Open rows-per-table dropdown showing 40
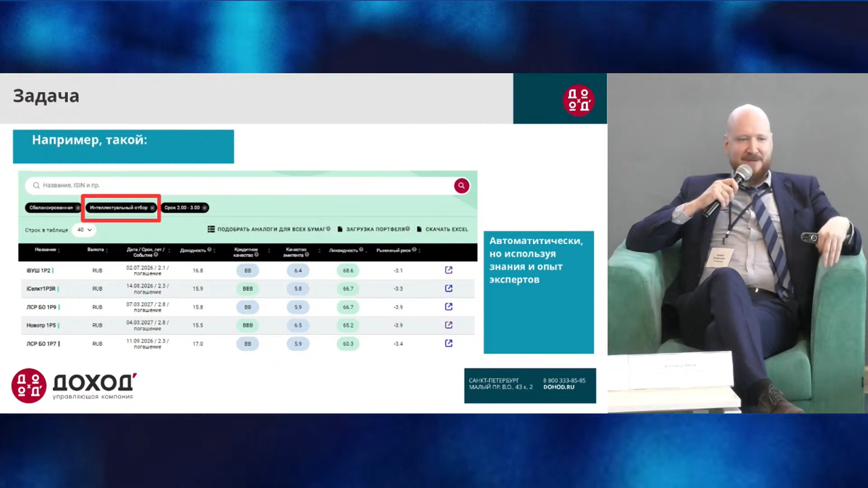The image size is (868, 488). click(x=84, y=230)
